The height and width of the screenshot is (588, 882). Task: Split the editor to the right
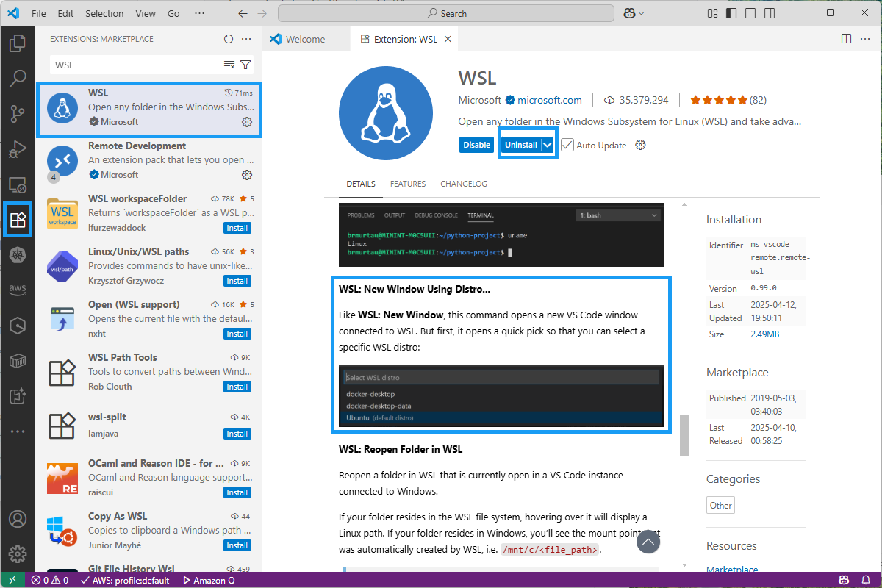pyautogui.click(x=846, y=39)
